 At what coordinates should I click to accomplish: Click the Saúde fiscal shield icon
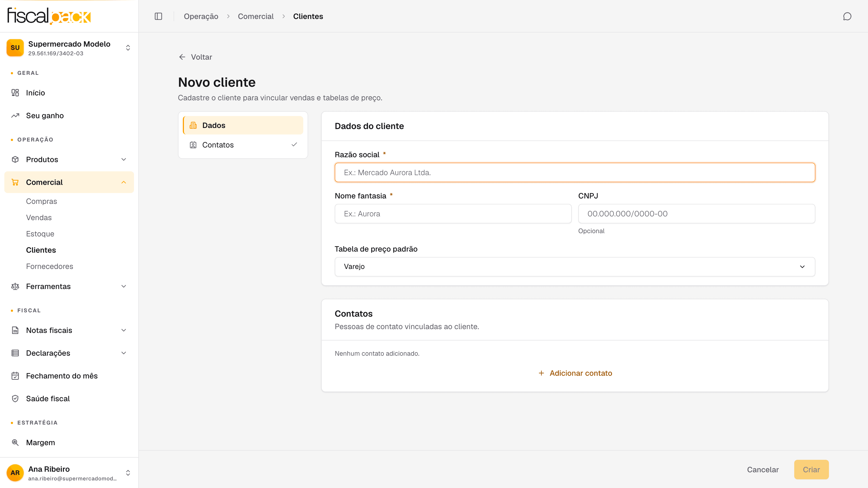point(15,399)
